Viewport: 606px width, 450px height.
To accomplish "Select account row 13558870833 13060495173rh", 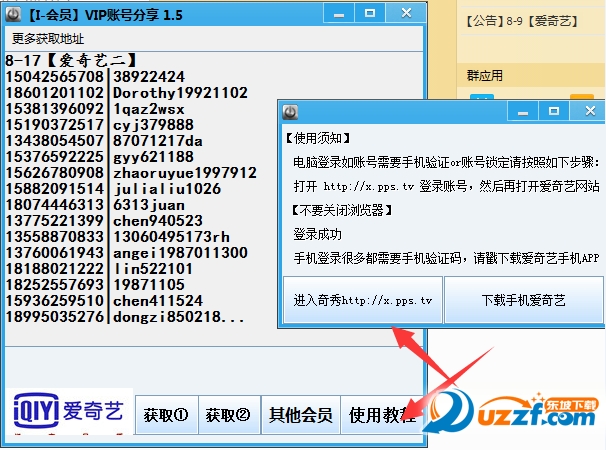I will point(117,237).
